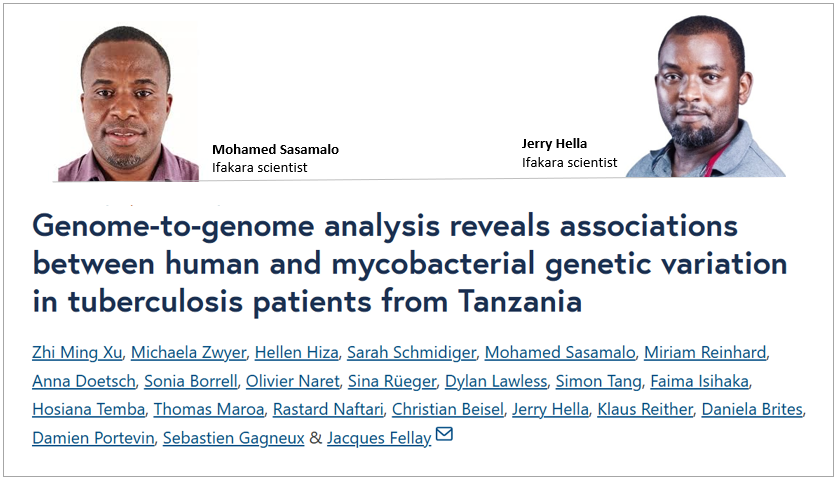This screenshot has width=837, height=480.
Task: Click the email envelope icon after Jacques Fellay
Action: tap(444, 435)
